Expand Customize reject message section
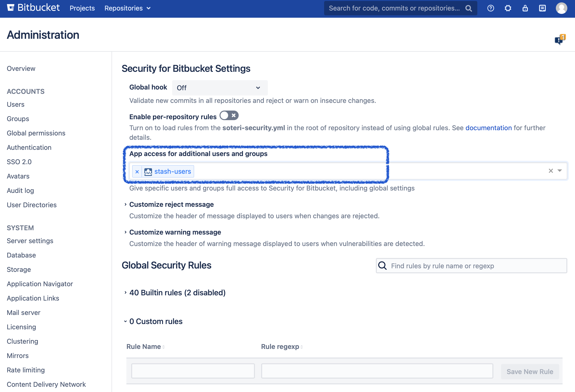 pos(171,204)
